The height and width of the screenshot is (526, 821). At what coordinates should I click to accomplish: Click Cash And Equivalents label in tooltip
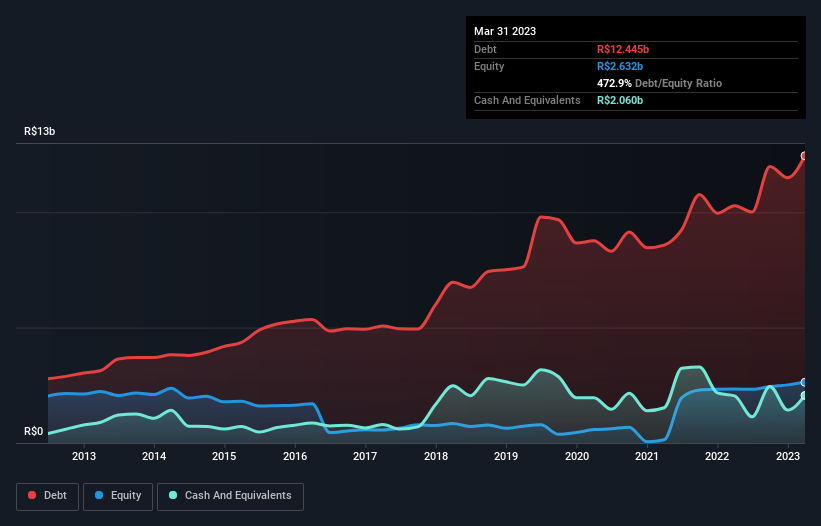click(527, 100)
